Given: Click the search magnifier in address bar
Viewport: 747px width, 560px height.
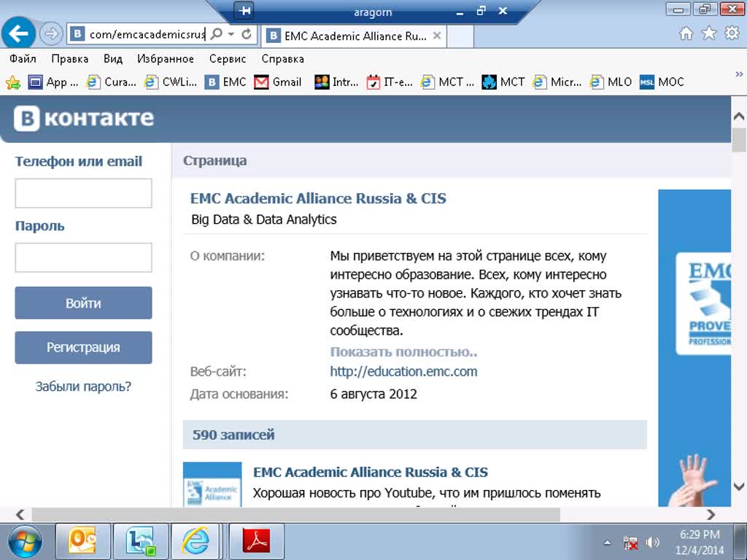Looking at the screenshot, I should pos(216,34).
